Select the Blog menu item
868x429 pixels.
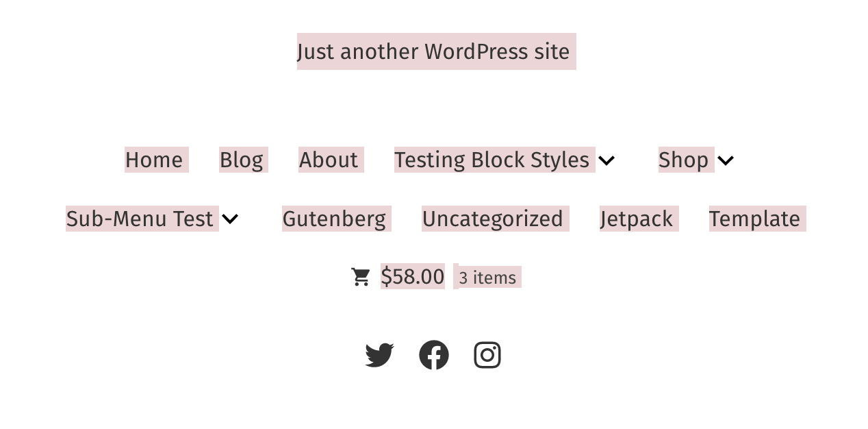pyautogui.click(x=243, y=160)
